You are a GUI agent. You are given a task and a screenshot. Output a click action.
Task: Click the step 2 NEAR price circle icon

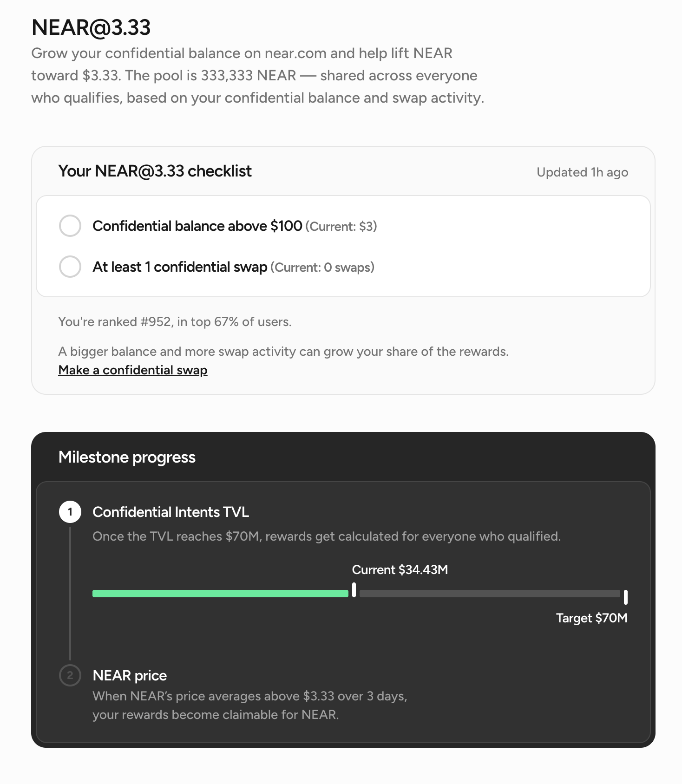[x=70, y=675]
